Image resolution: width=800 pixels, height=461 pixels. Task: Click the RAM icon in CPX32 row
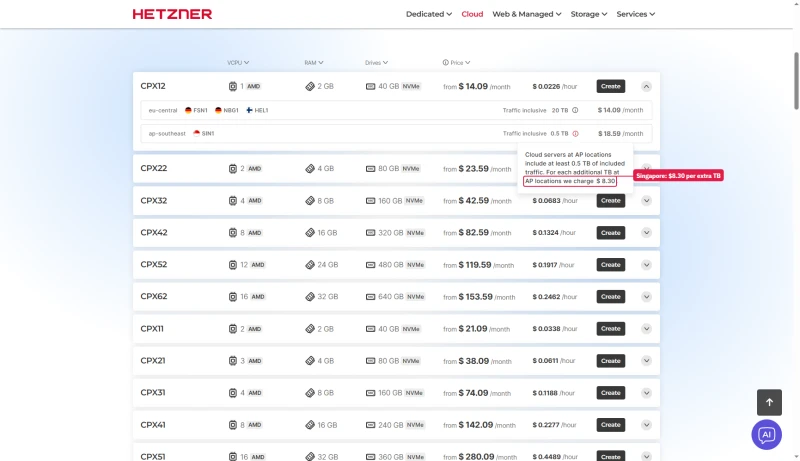(310, 201)
